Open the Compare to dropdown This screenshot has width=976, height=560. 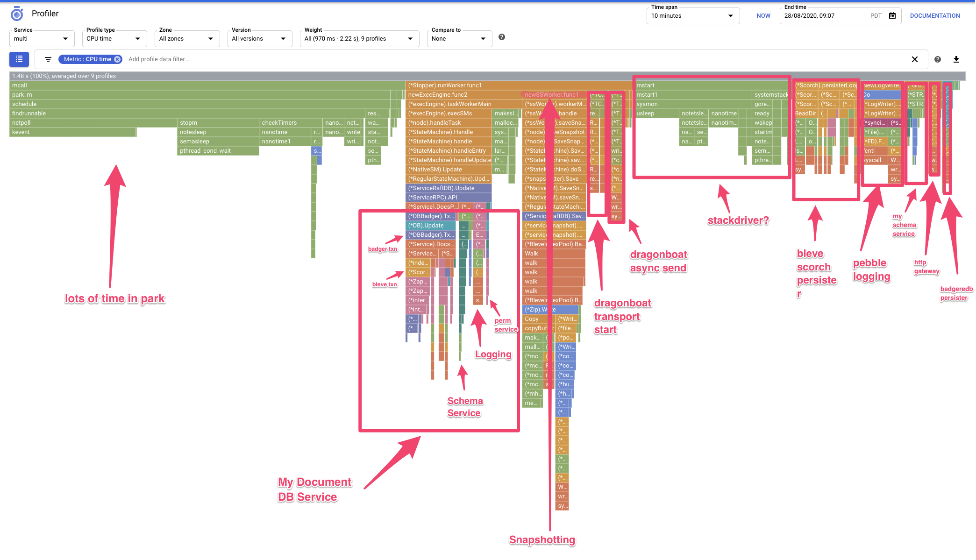[x=483, y=39]
